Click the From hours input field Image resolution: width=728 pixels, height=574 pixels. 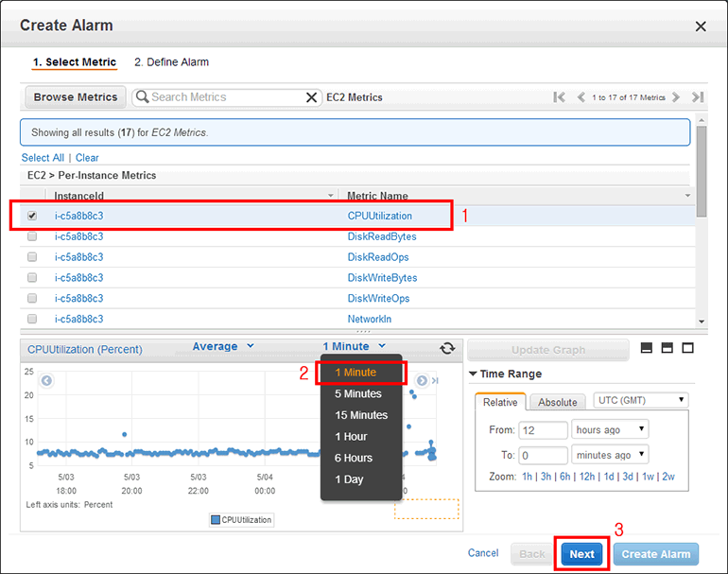click(543, 430)
